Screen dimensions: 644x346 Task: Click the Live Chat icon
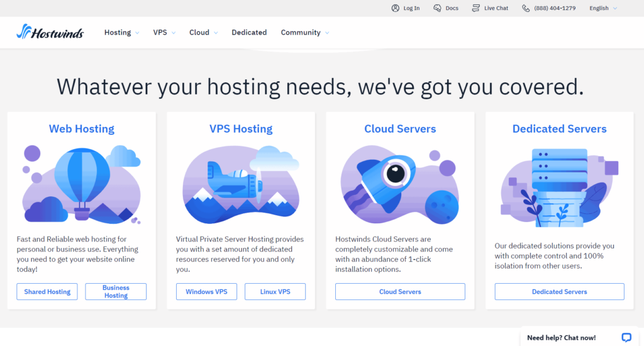[475, 8]
